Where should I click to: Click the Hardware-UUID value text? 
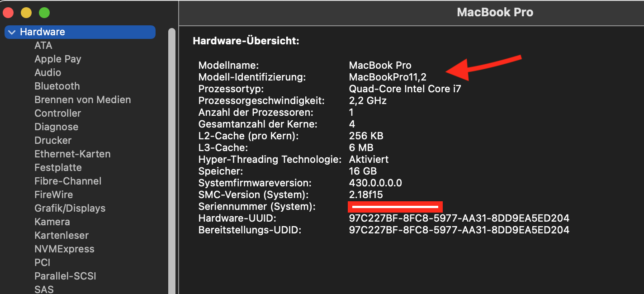click(459, 218)
